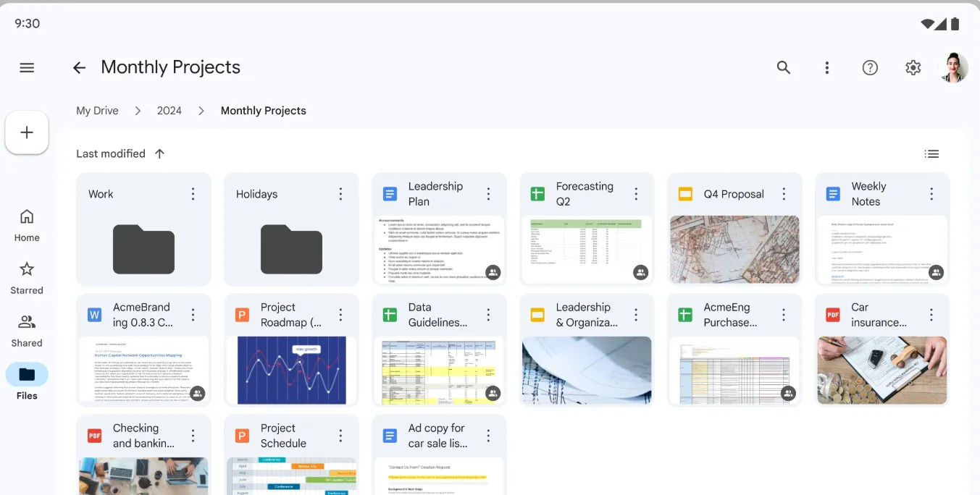980x495 pixels.
Task: Open the Forecasting Q2 spreadsheet preview
Action: click(x=587, y=250)
